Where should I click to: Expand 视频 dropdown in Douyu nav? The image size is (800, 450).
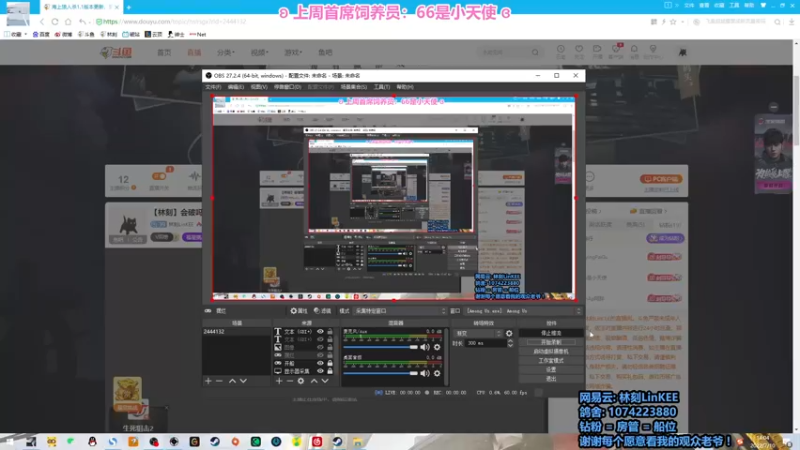(x=259, y=53)
